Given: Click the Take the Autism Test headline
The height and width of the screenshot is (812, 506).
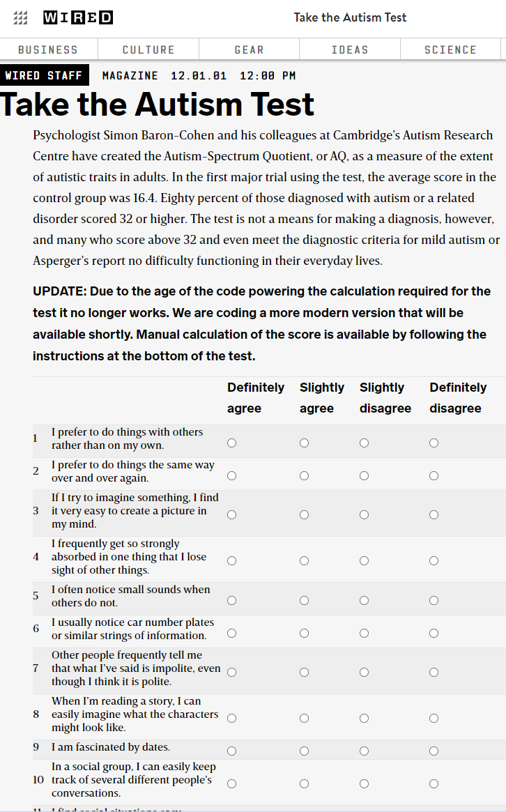Looking at the screenshot, I should click(x=158, y=105).
